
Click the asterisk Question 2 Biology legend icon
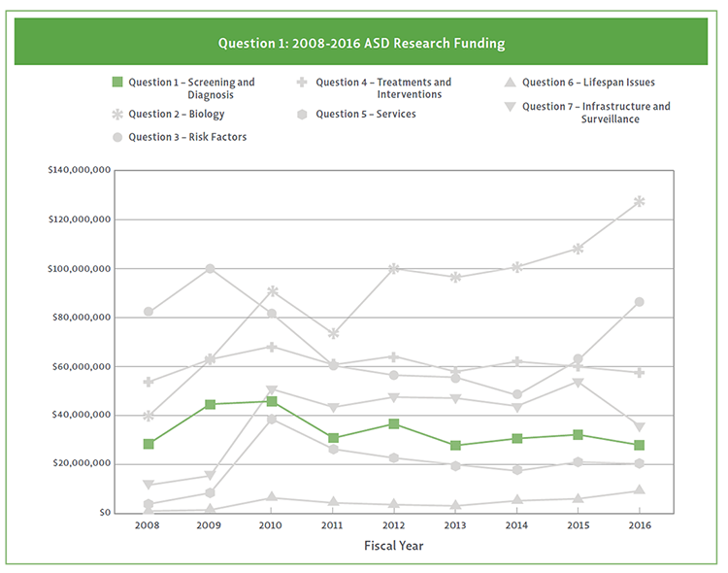(117, 115)
